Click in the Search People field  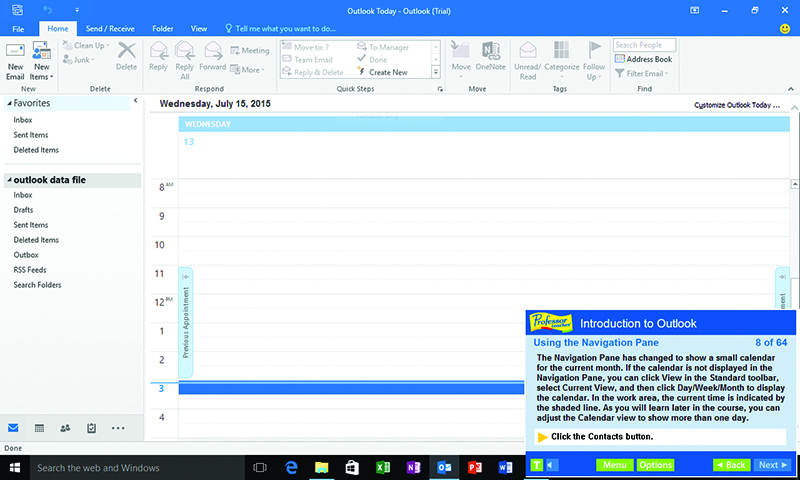pos(644,45)
